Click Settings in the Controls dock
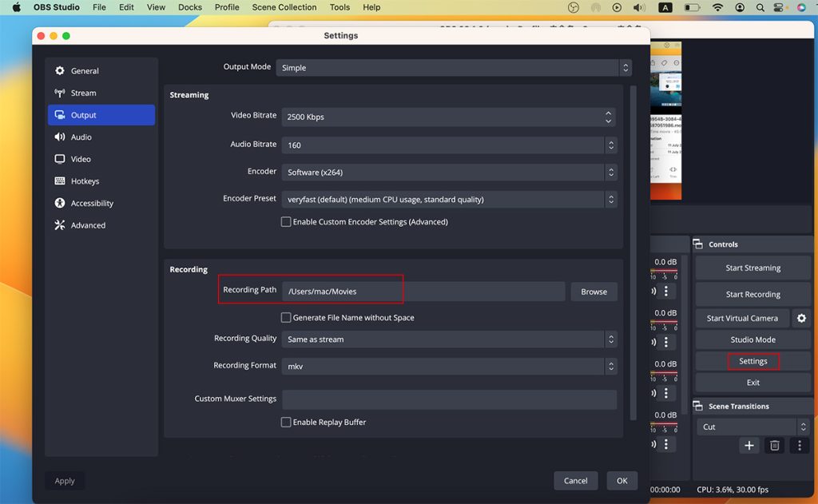Image resolution: width=818 pixels, height=504 pixels. click(752, 361)
